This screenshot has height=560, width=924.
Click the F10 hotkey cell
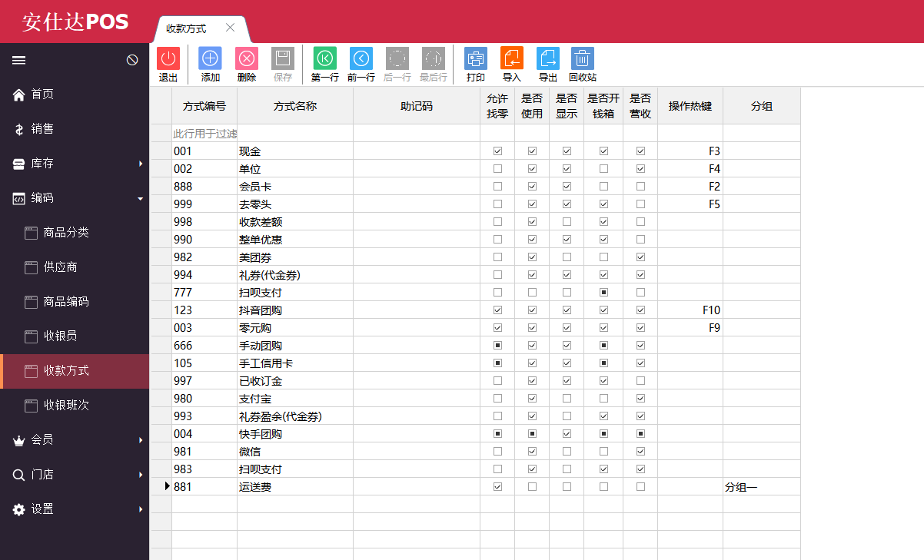click(690, 310)
